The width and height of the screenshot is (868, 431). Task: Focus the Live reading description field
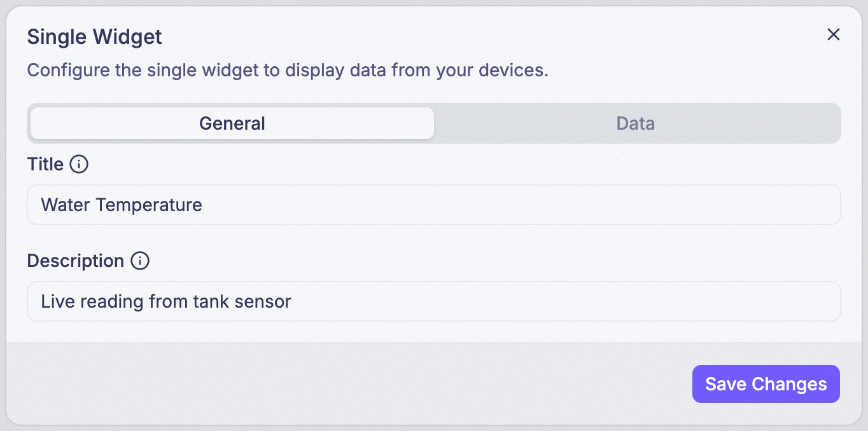point(434,301)
